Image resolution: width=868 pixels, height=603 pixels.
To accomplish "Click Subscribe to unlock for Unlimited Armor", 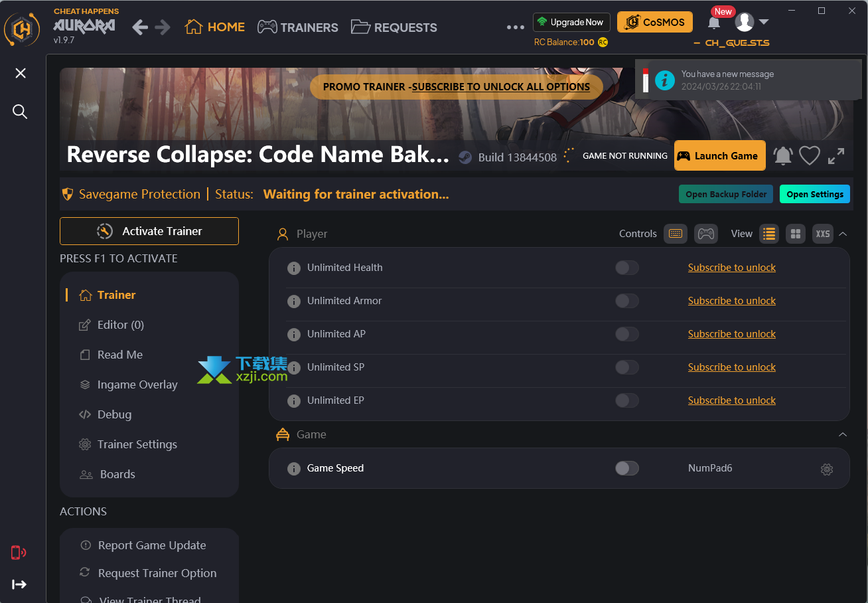I will [x=732, y=301].
